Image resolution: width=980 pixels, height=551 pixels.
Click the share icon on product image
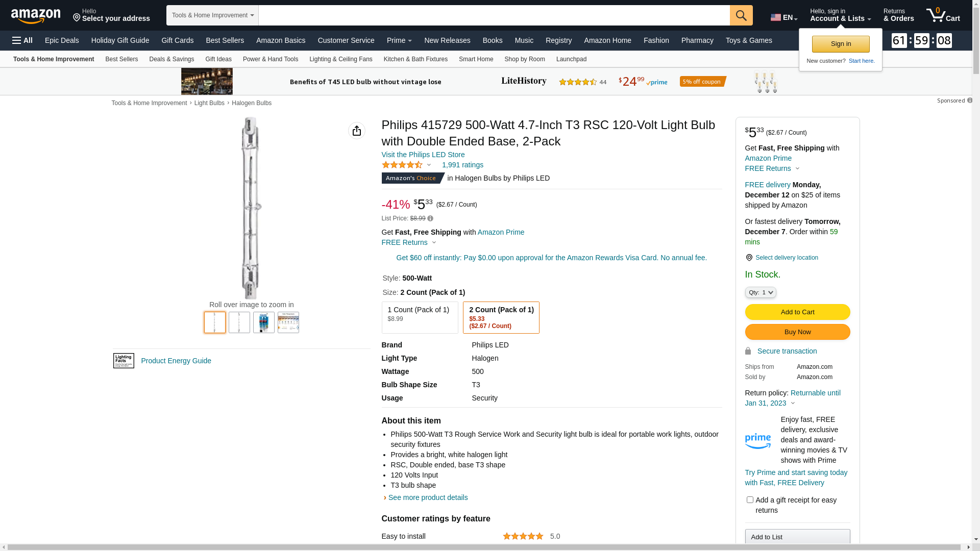click(357, 131)
